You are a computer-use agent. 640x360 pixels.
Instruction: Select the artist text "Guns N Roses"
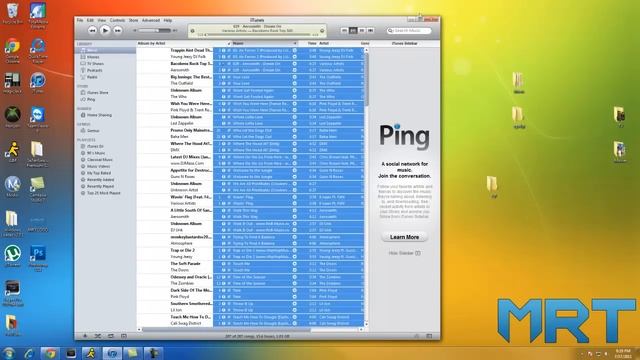click(182, 177)
